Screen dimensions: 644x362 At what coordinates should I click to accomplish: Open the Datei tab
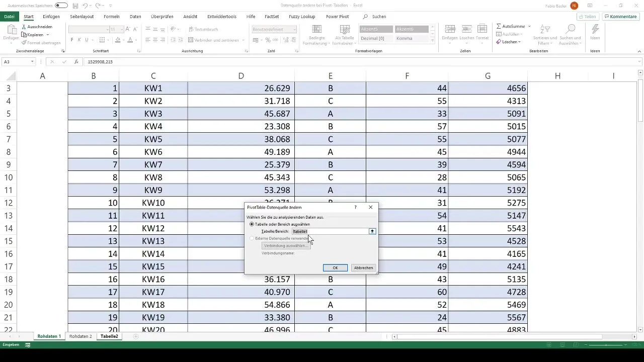(9, 17)
